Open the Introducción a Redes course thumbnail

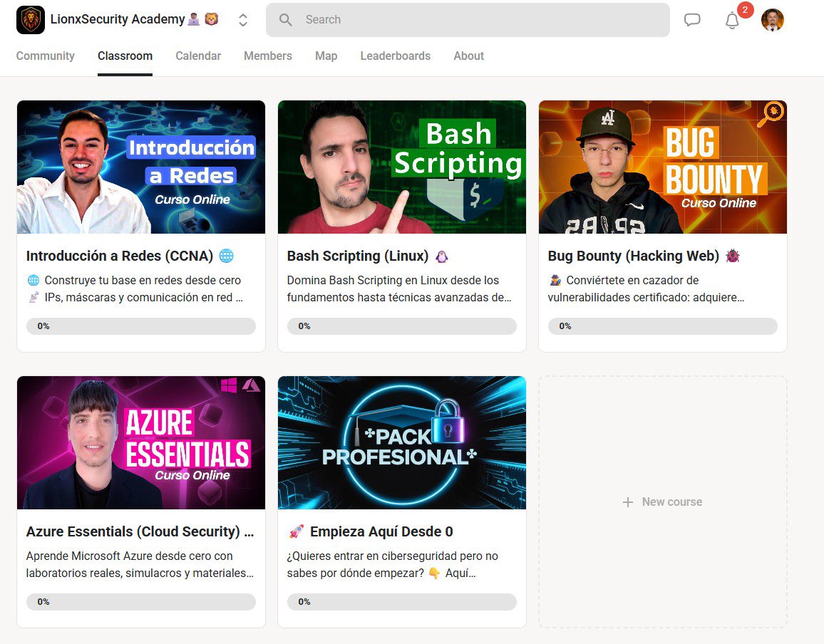tap(141, 167)
